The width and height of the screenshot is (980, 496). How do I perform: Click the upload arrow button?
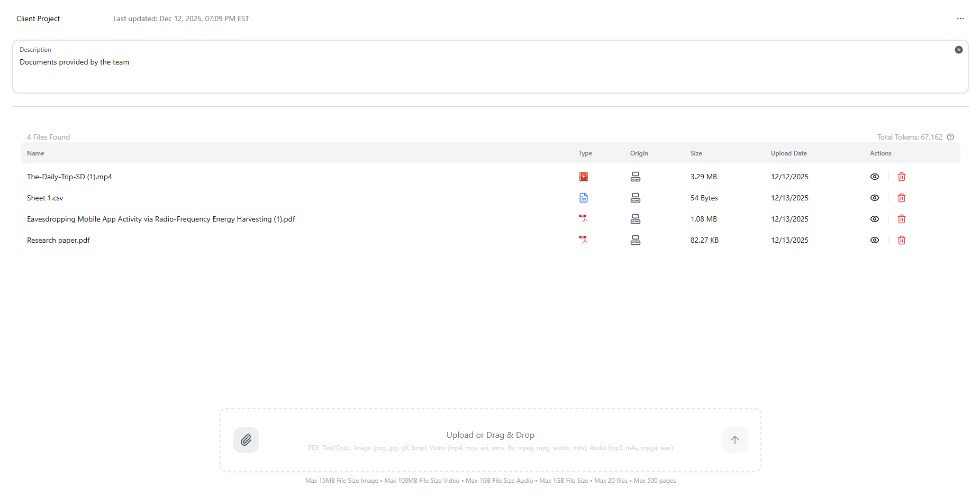tap(734, 439)
